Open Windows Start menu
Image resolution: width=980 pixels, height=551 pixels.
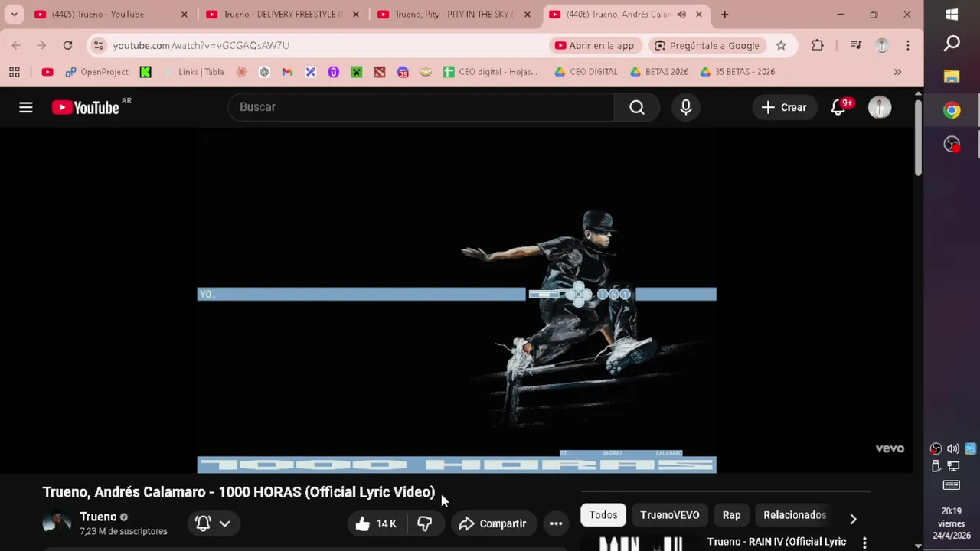pos(952,15)
